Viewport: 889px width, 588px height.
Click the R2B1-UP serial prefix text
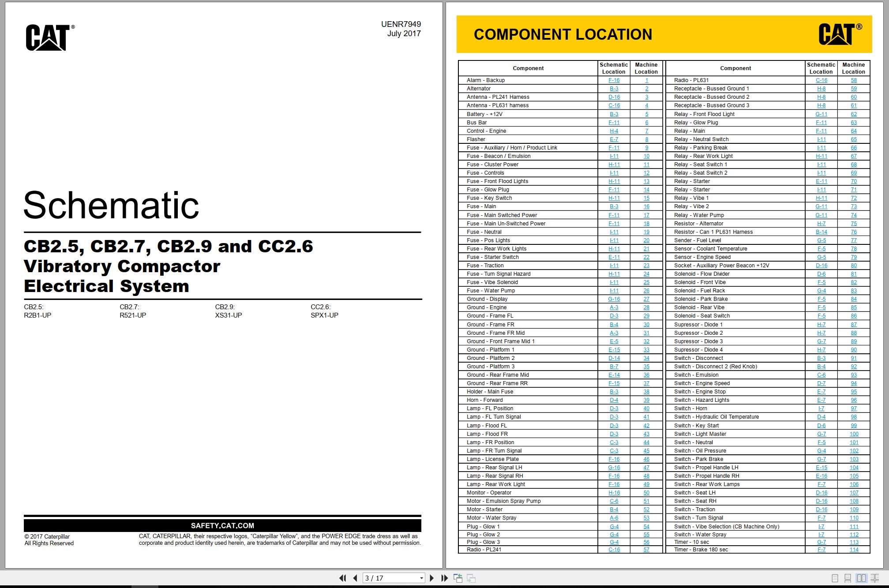pos(38,315)
